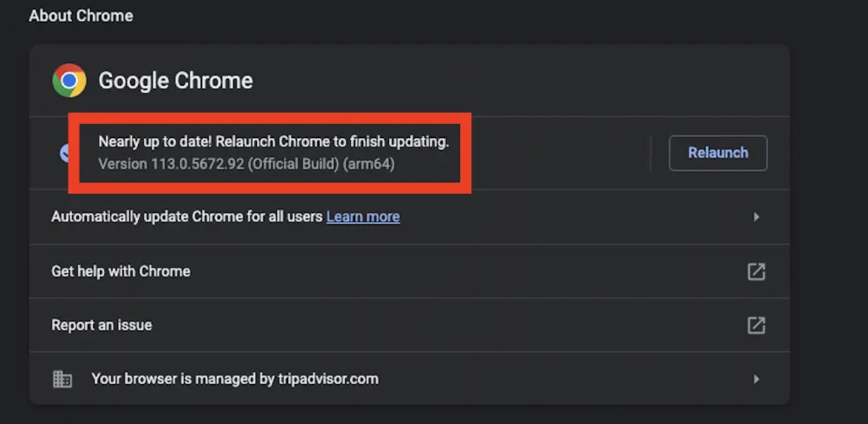
Task: Click the Nearly up to date message
Action: coord(274,142)
